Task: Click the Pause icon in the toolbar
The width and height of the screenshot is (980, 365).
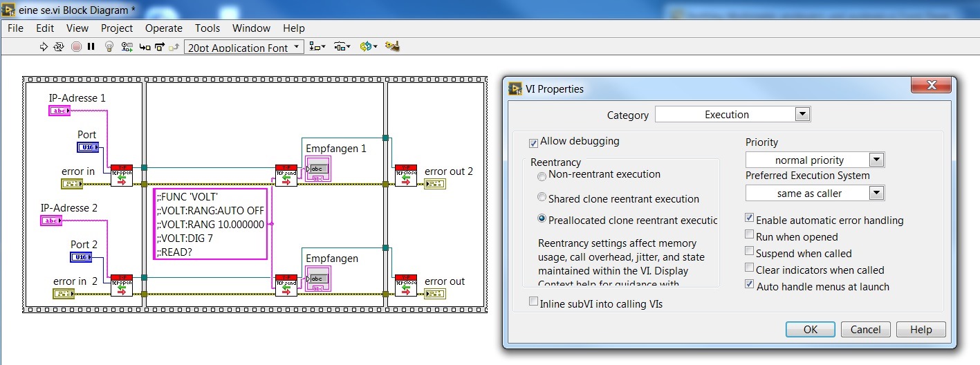Action: point(91,47)
